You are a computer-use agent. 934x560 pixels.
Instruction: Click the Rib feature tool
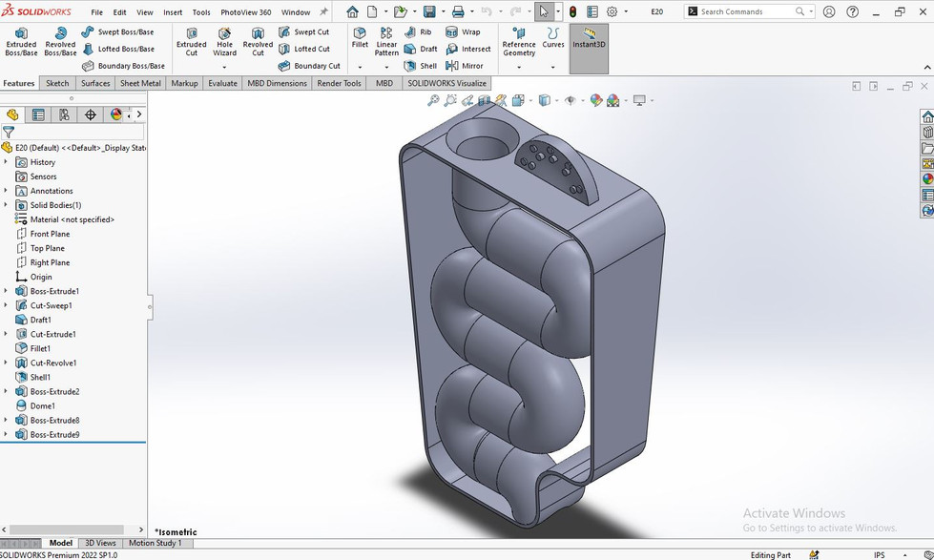pyautogui.click(x=418, y=31)
